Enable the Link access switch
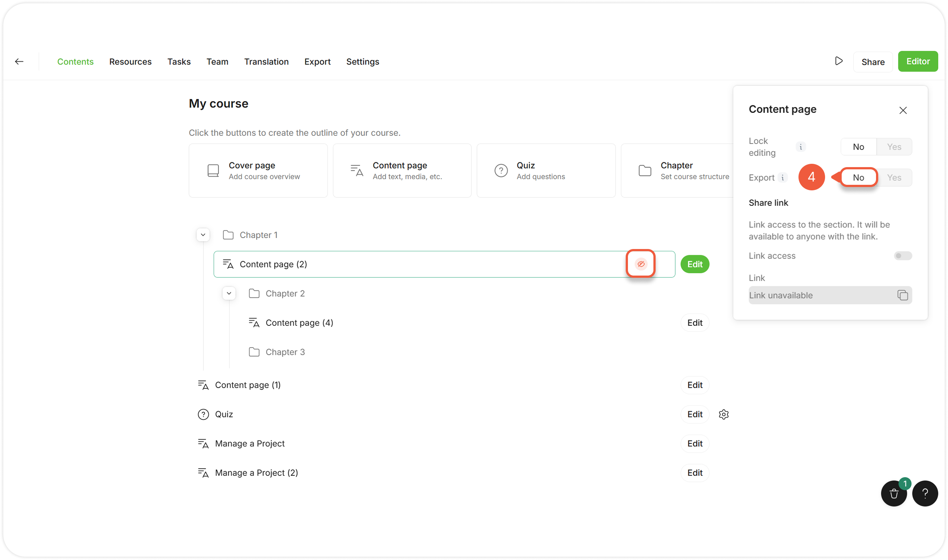The width and height of the screenshot is (948, 560). coord(902,256)
